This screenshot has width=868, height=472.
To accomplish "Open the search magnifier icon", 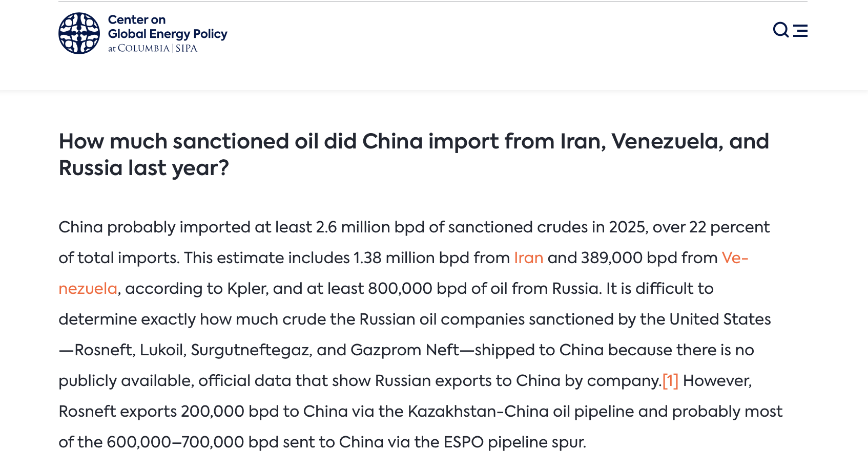I will click(x=780, y=30).
